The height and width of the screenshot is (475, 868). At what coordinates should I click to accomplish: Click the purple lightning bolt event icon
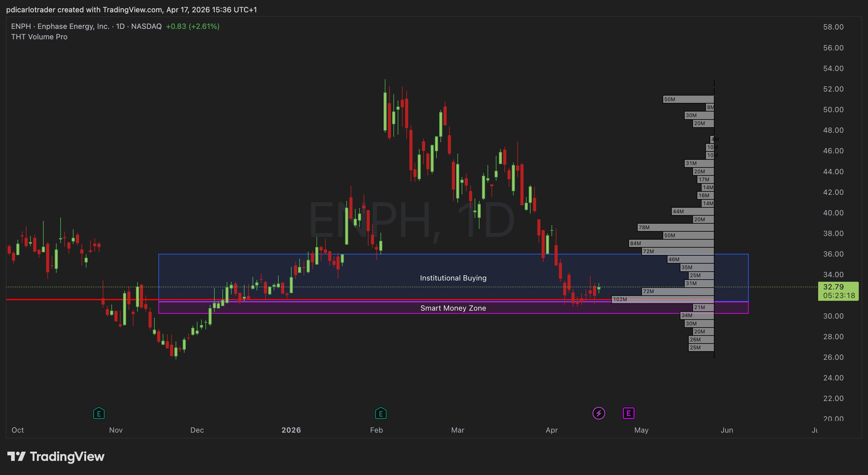tap(599, 413)
